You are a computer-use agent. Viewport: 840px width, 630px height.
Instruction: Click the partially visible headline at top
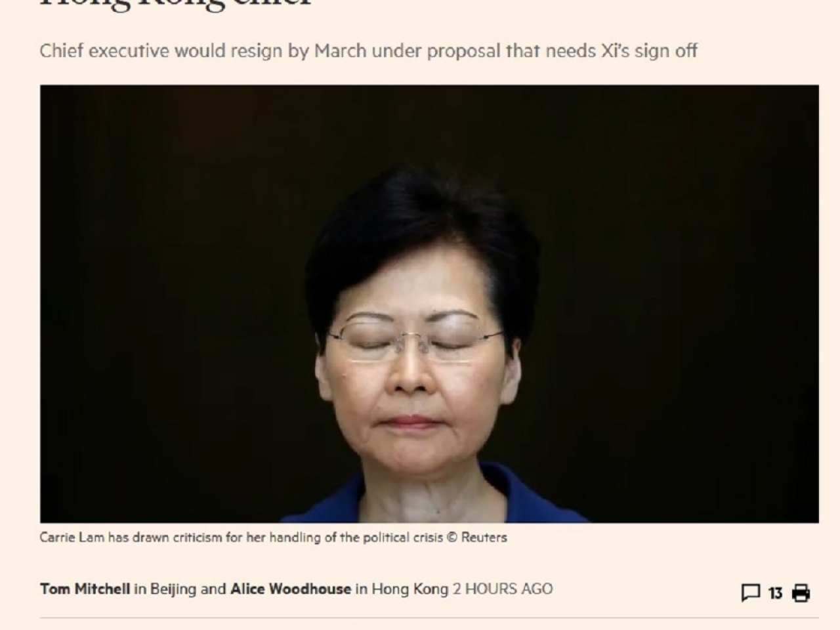click(x=177, y=4)
